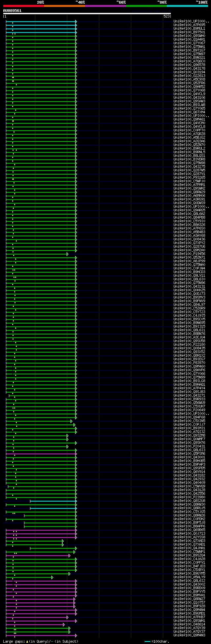Open hit UniRef100_Q7Y067
Viewport: 211px width, 644px height.
pos(189,43)
